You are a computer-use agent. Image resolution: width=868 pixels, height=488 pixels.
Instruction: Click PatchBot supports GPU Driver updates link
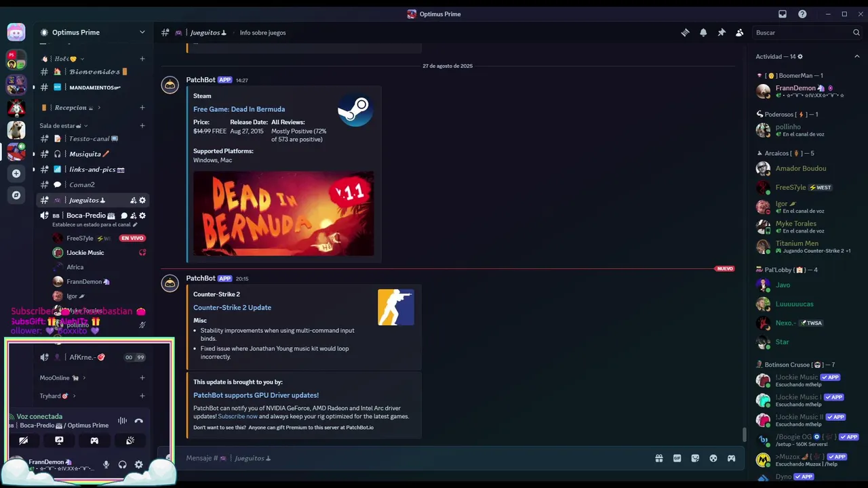click(x=256, y=395)
